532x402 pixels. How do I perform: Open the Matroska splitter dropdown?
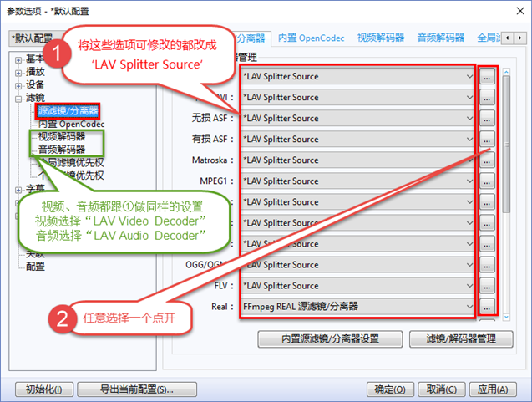pos(357,160)
